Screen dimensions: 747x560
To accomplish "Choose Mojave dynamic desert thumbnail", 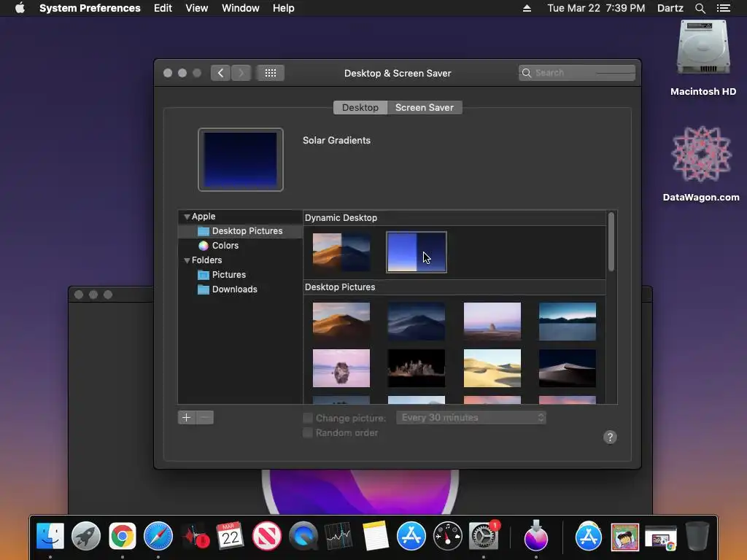I will (341, 252).
